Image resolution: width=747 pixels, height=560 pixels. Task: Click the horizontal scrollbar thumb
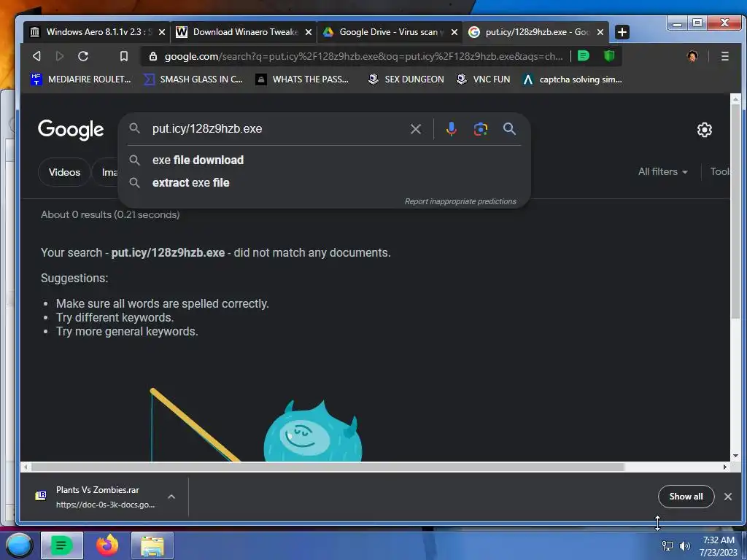click(x=328, y=467)
